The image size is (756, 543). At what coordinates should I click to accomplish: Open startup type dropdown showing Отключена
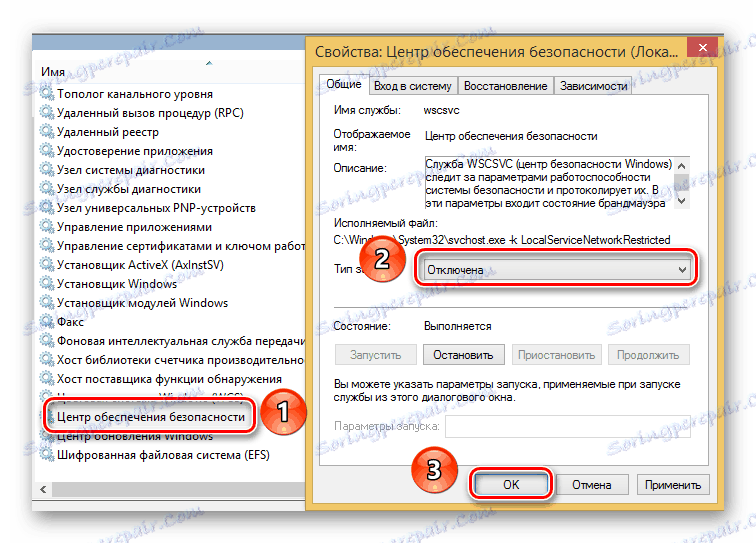(x=556, y=270)
